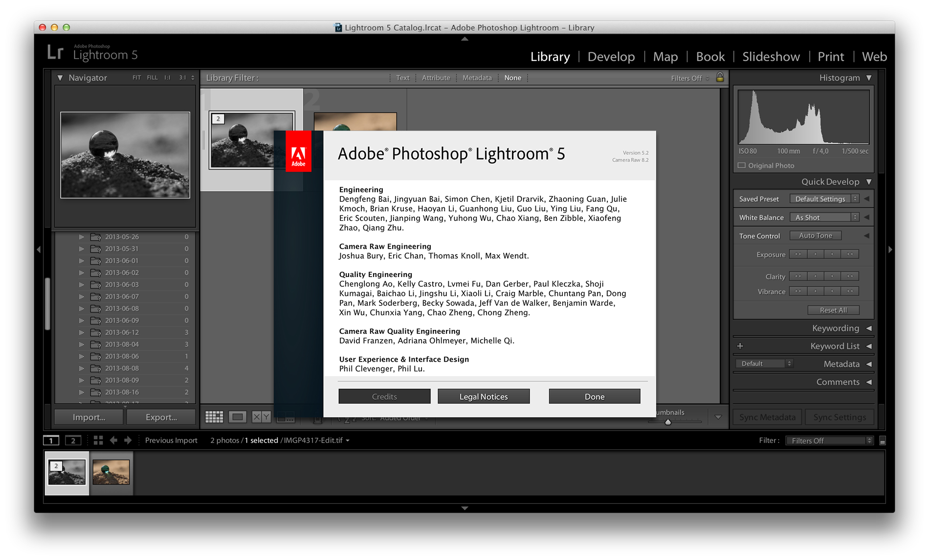Click the Export... button
Image resolution: width=929 pixels, height=560 pixels.
point(161,417)
